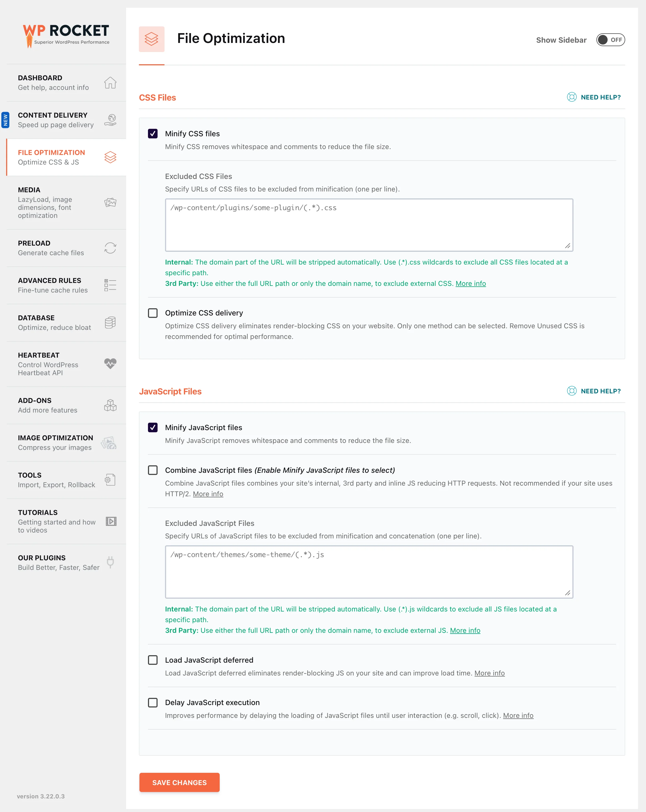This screenshot has height=812, width=646.
Task: Click the Media images icon
Action: (x=110, y=202)
